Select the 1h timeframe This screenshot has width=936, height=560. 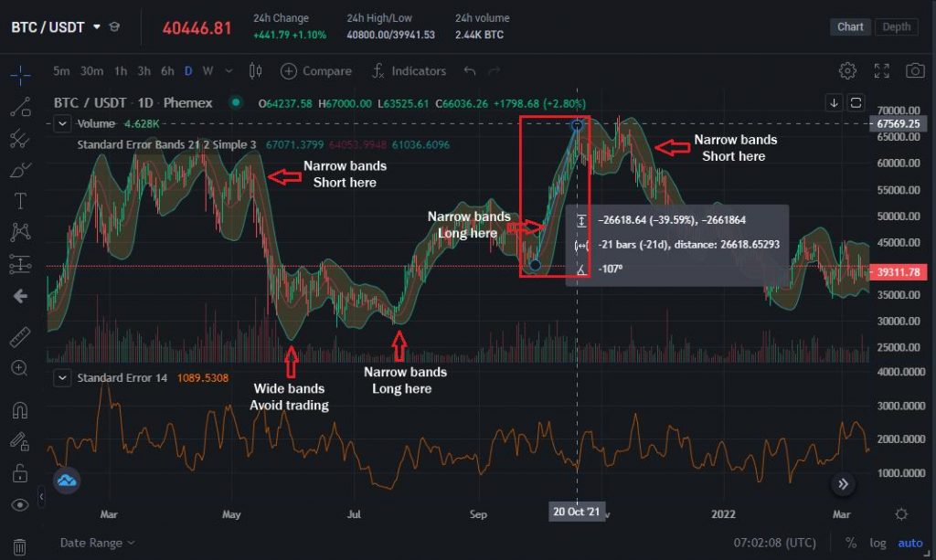point(120,70)
